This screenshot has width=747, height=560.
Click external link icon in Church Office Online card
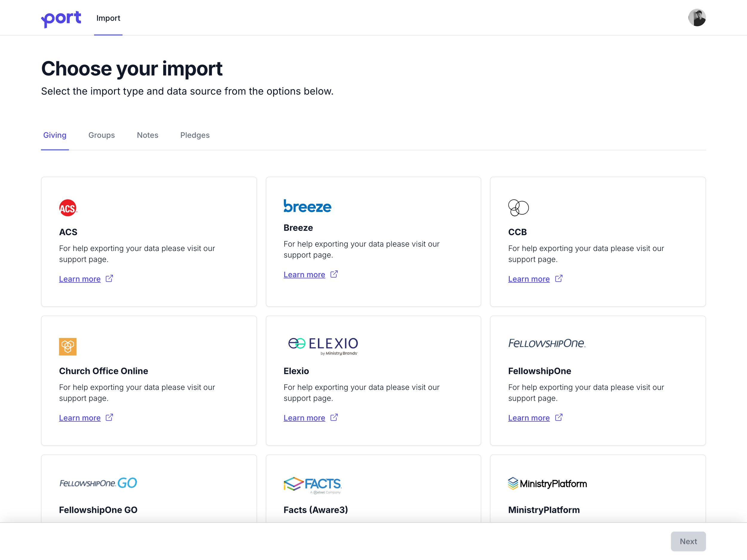click(109, 417)
